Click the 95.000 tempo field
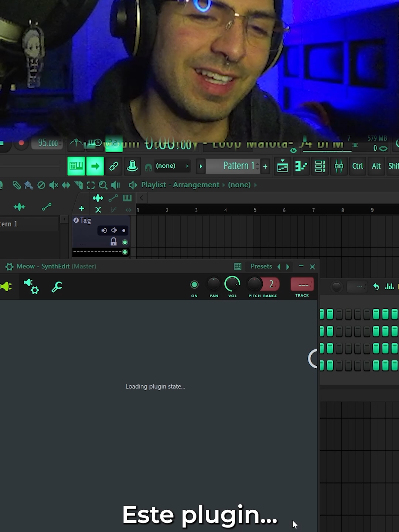This screenshot has width=399, height=532. [48, 143]
